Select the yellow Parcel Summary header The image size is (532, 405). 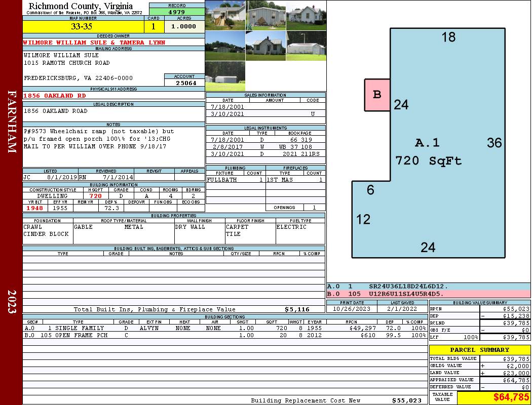(x=480, y=350)
